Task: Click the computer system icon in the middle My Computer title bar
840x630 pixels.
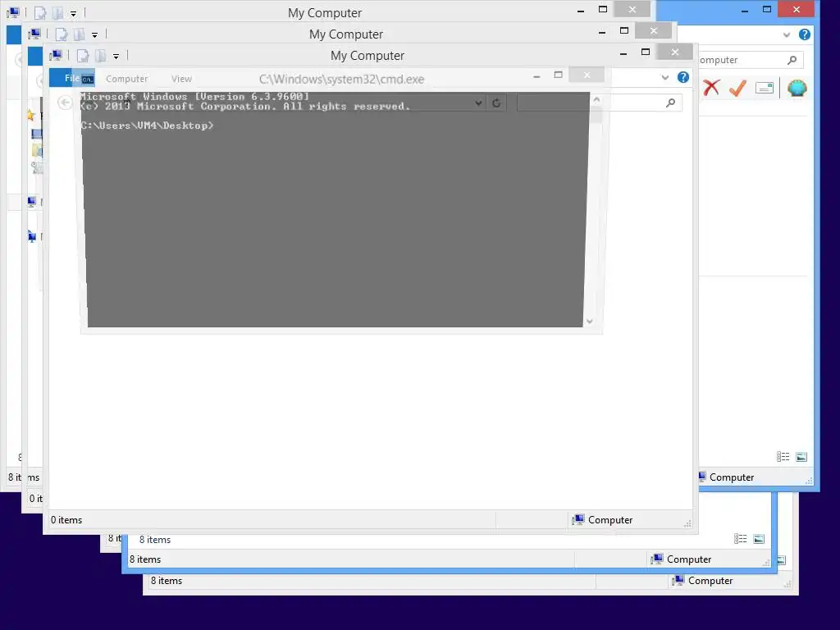Action: [x=34, y=34]
